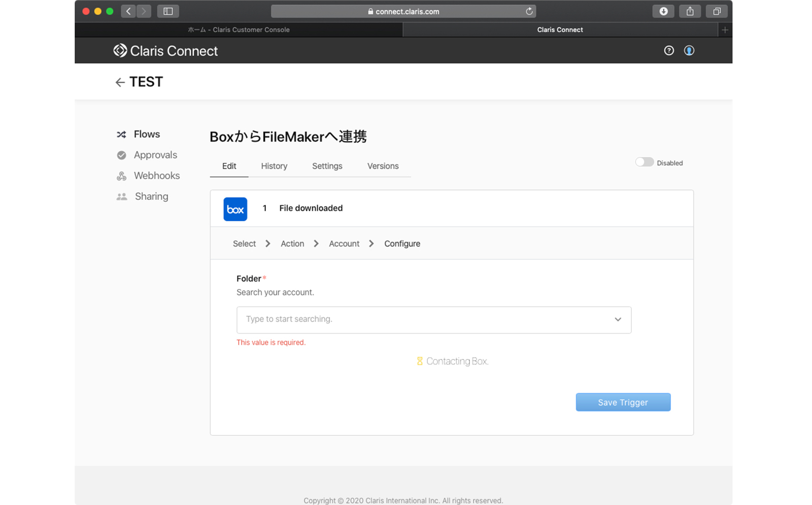Click the Safari downloads icon
812x505 pixels.
pos(663,11)
